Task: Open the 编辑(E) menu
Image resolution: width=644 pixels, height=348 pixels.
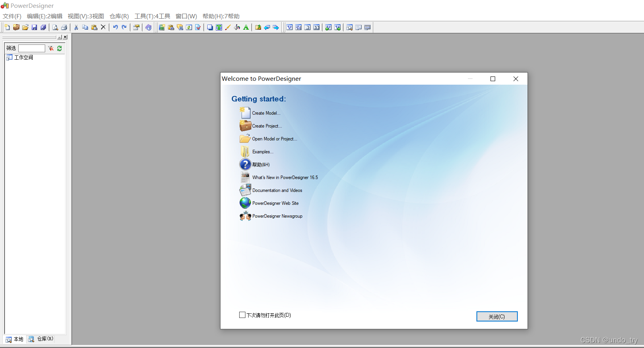Action: (x=44, y=16)
